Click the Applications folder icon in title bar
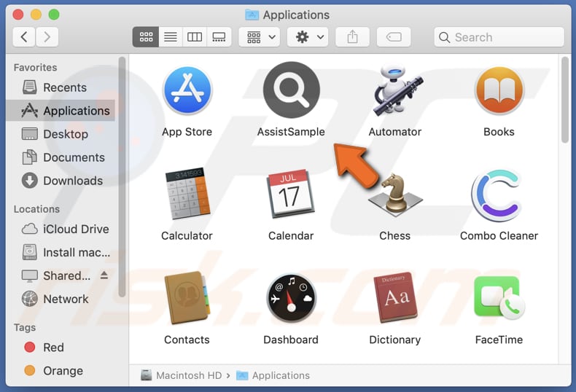Screen dimensions: 576x392 [252, 15]
